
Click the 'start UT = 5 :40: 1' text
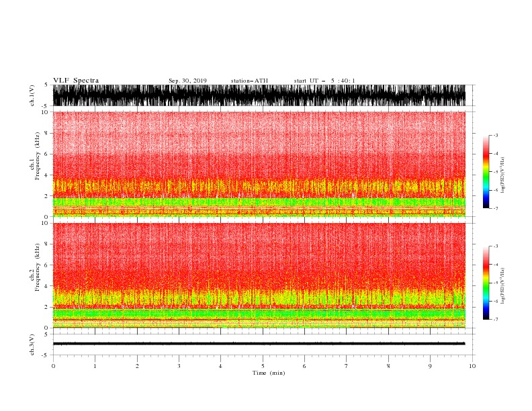pos(324,81)
